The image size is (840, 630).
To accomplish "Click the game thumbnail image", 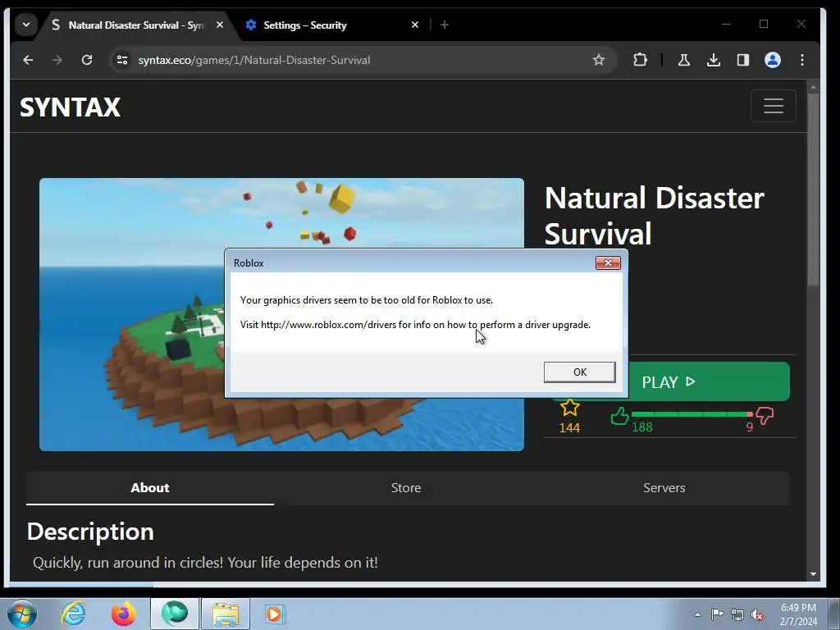I will tap(281, 314).
